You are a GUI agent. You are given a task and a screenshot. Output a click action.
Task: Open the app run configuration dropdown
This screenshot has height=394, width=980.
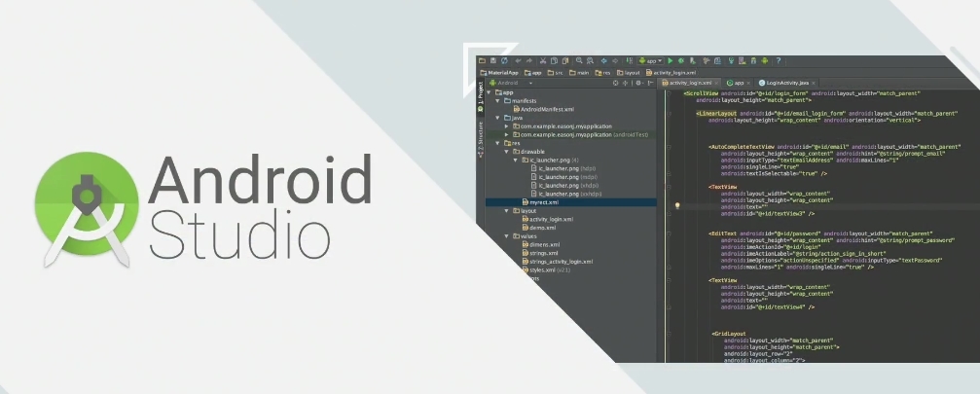pyautogui.click(x=651, y=60)
